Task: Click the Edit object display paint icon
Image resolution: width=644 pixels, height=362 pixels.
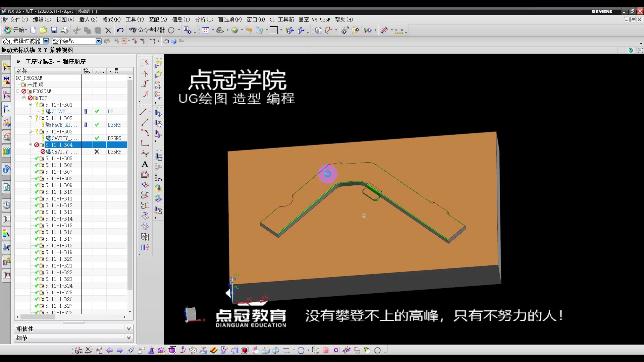Action: point(355,31)
